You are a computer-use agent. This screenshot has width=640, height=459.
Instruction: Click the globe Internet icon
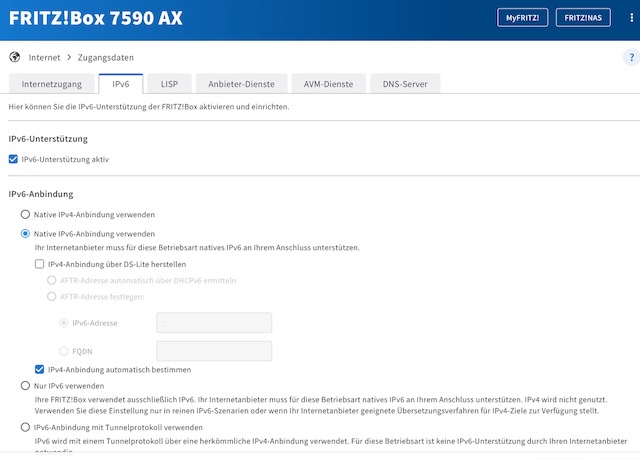[14, 58]
